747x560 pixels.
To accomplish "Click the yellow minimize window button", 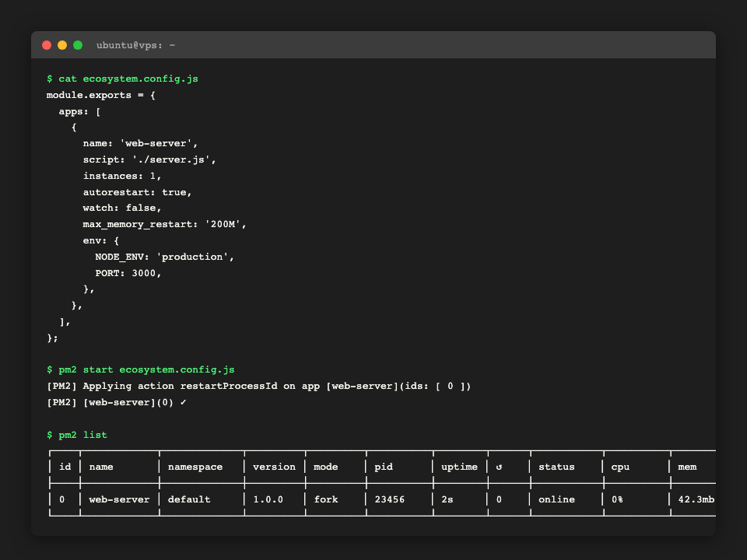I will coord(62,45).
